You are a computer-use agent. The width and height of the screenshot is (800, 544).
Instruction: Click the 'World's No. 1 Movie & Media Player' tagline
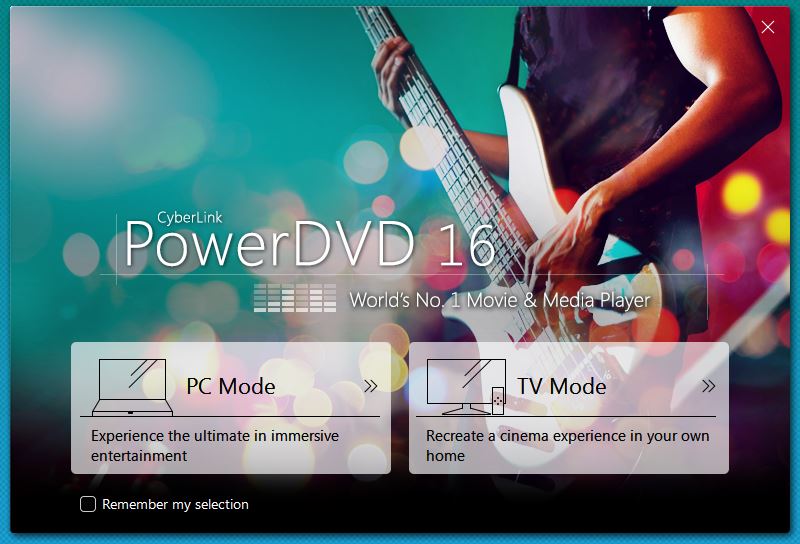pyautogui.click(x=499, y=300)
